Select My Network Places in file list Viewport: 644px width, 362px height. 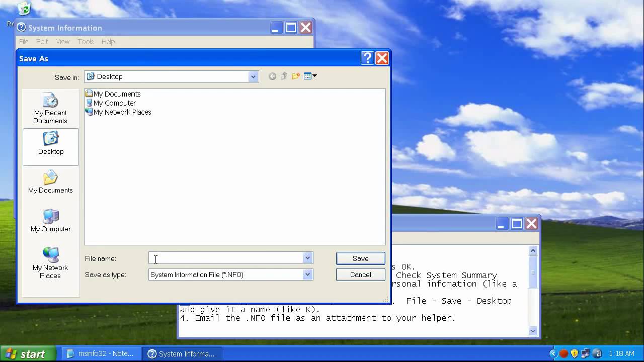coord(118,112)
